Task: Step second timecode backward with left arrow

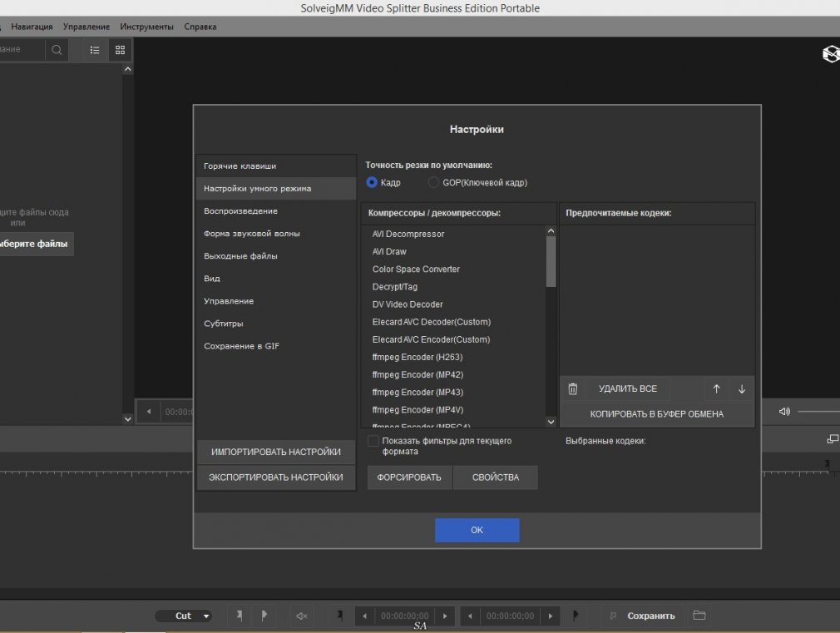Action: tap(470, 616)
